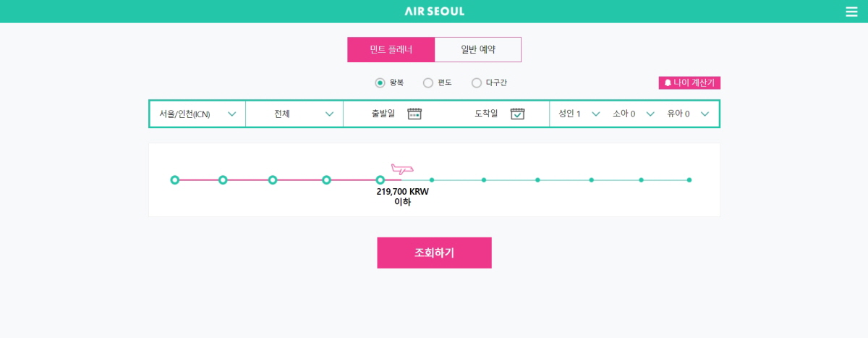The height and width of the screenshot is (338, 868).
Task: Select the 편도 one-way radio button
Action: click(428, 83)
